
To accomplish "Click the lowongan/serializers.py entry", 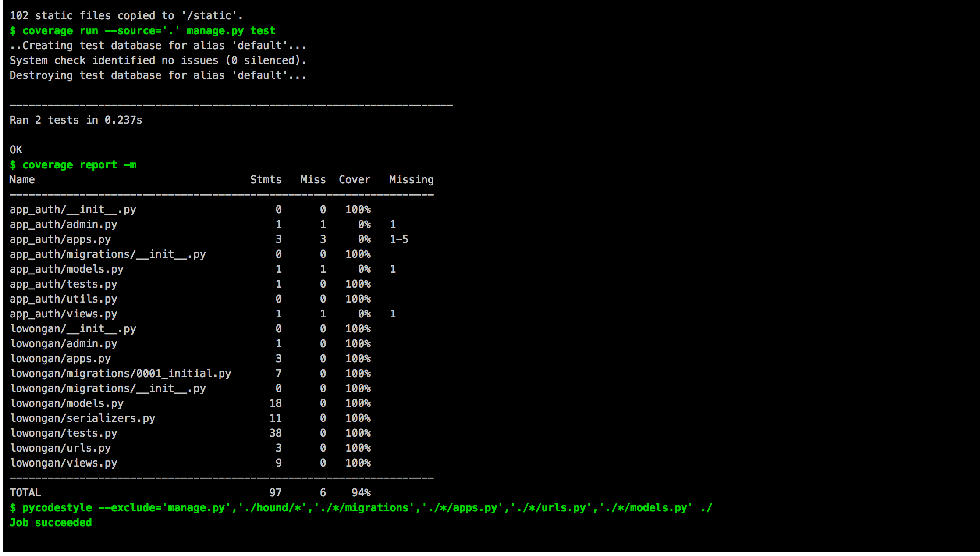I will 82,418.
